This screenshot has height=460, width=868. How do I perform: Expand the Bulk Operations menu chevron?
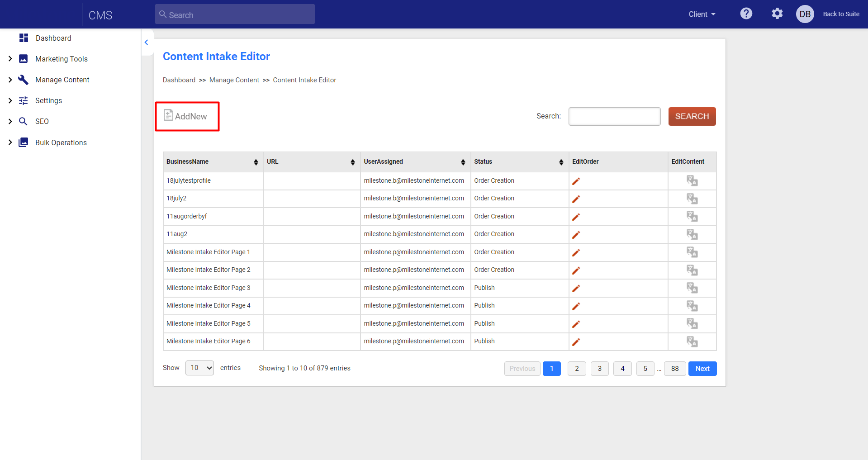click(10, 142)
